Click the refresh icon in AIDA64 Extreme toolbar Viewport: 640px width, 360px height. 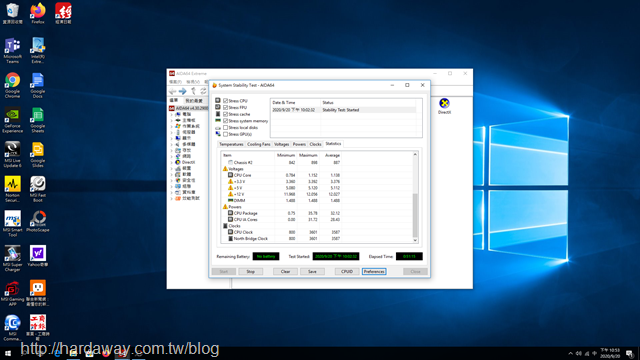(x=203, y=91)
